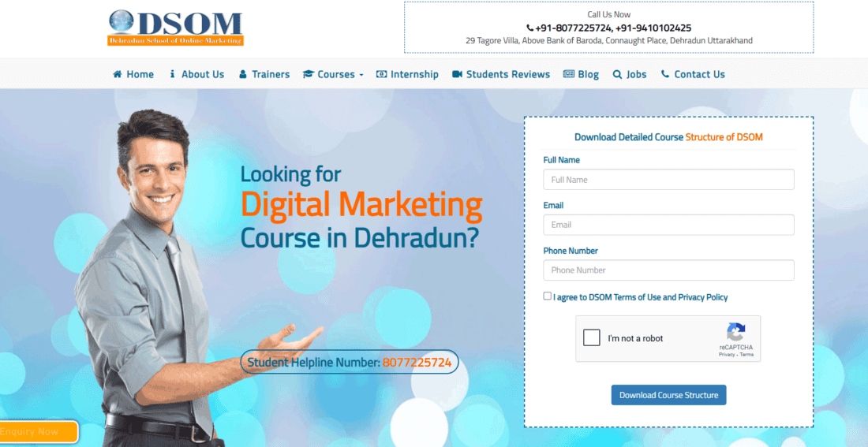Click the Jobs magnifier icon
Viewport: 868px width, 447px height.
coord(617,74)
